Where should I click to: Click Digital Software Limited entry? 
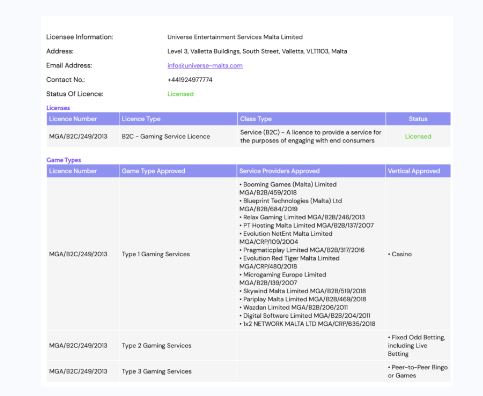(305, 316)
